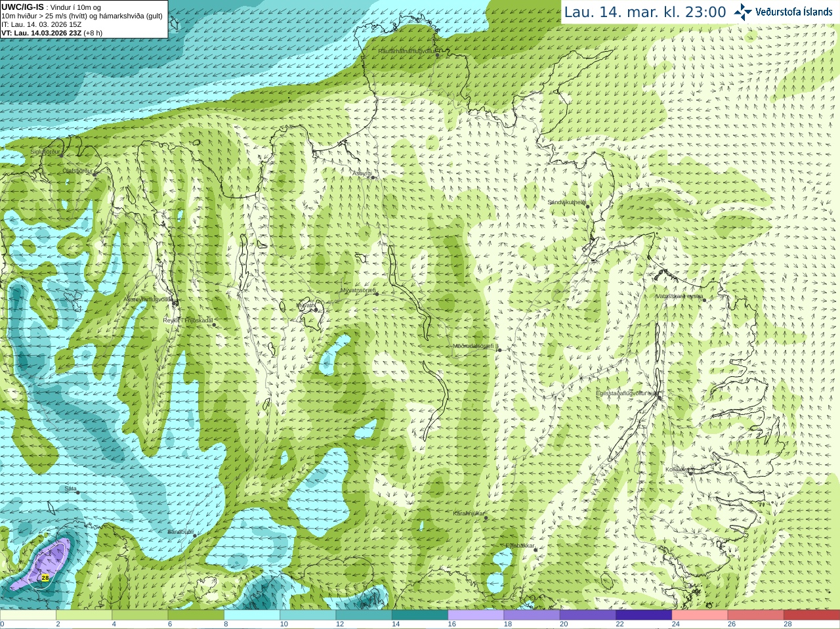Click the legend value 24
The height and width of the screenshot is (629, 840).
pos(675,624)
